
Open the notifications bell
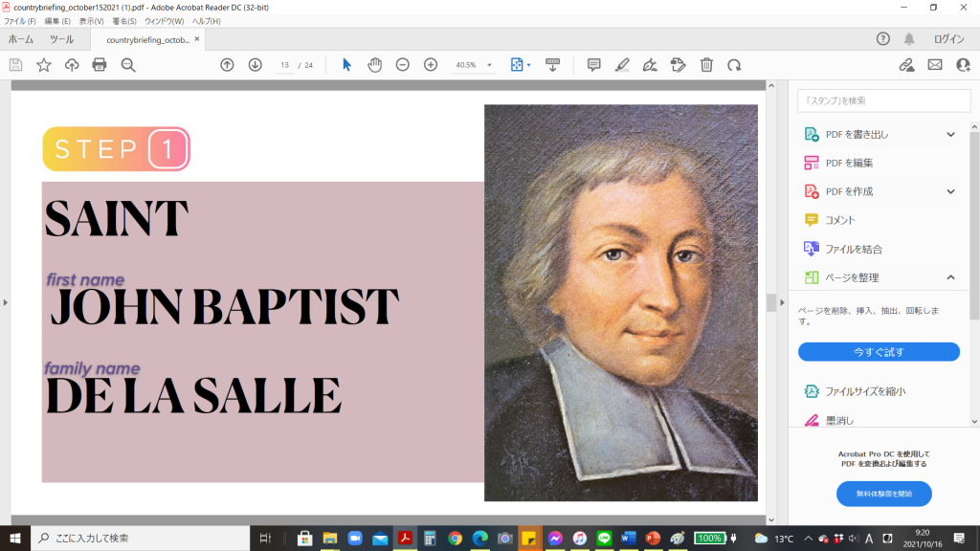click(909, 38)
